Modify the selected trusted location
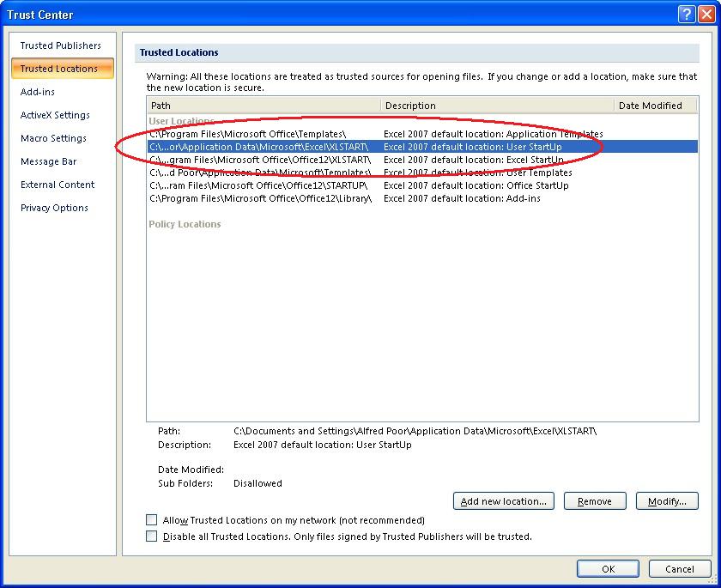 [x=667, y=500]
